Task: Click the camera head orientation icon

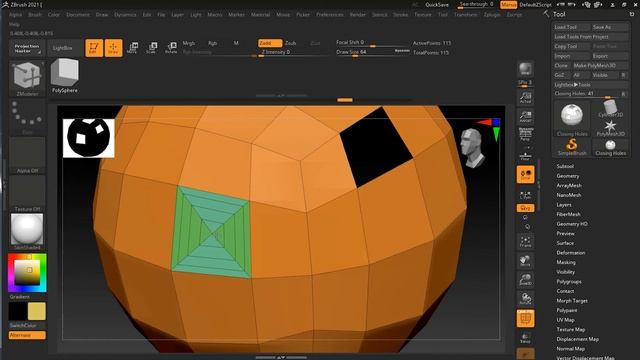Action: 472,148
